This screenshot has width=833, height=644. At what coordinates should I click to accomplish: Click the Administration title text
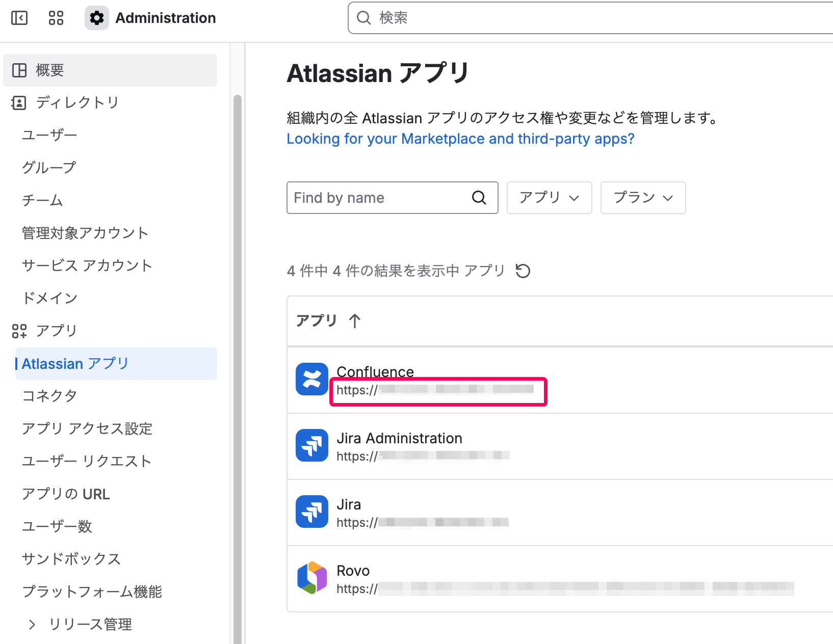166,18
